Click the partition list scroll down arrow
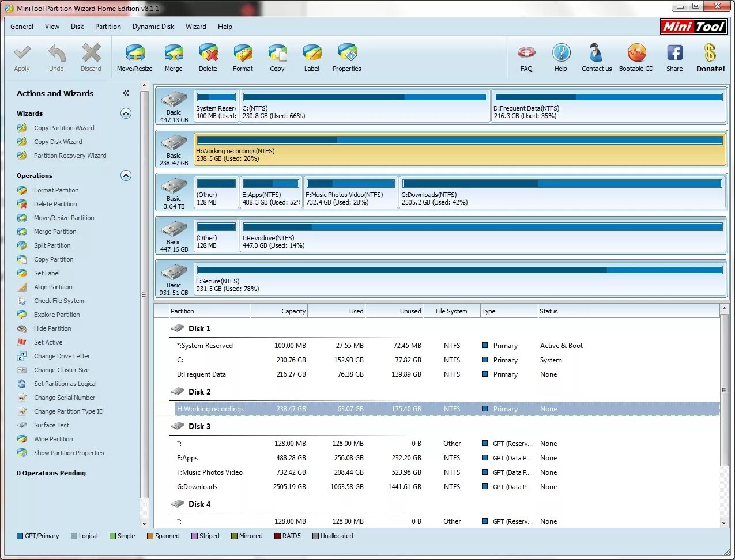Viewport: 735px width, 560px height. point(724,523)
